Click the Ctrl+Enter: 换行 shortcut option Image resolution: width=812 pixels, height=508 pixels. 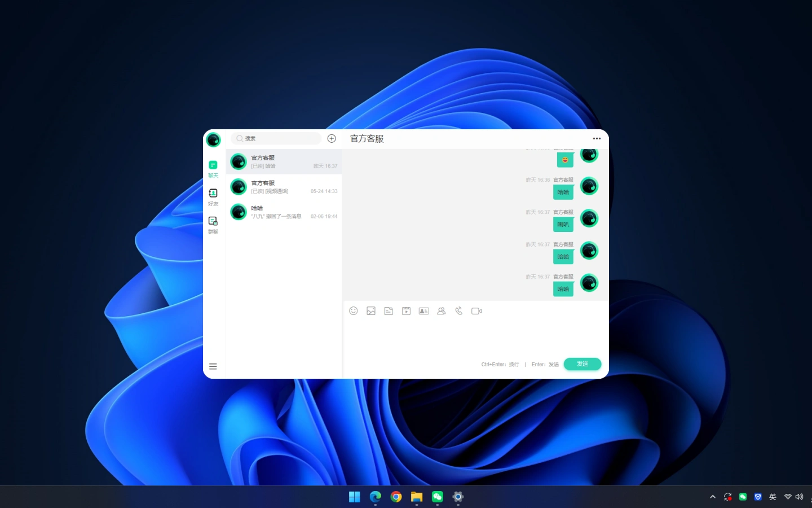[x=500, y=365]
